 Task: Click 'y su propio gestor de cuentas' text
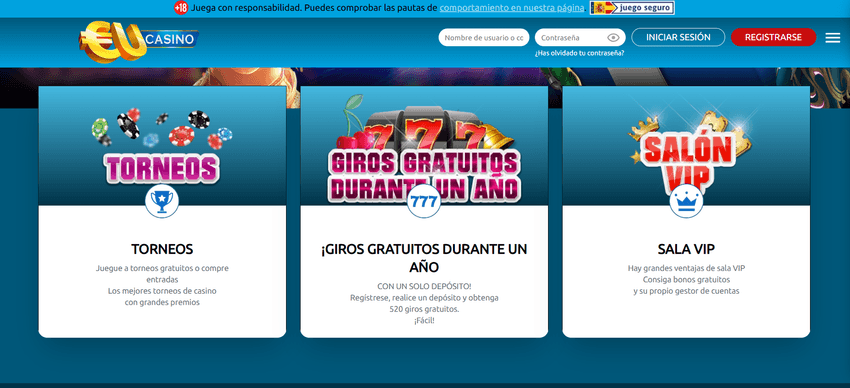coord(686,291)
